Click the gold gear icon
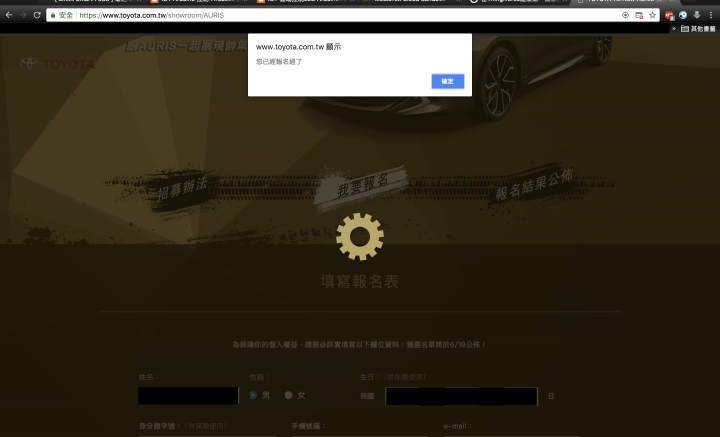Viewport: 720px width, 437px height. coord(360,236)
